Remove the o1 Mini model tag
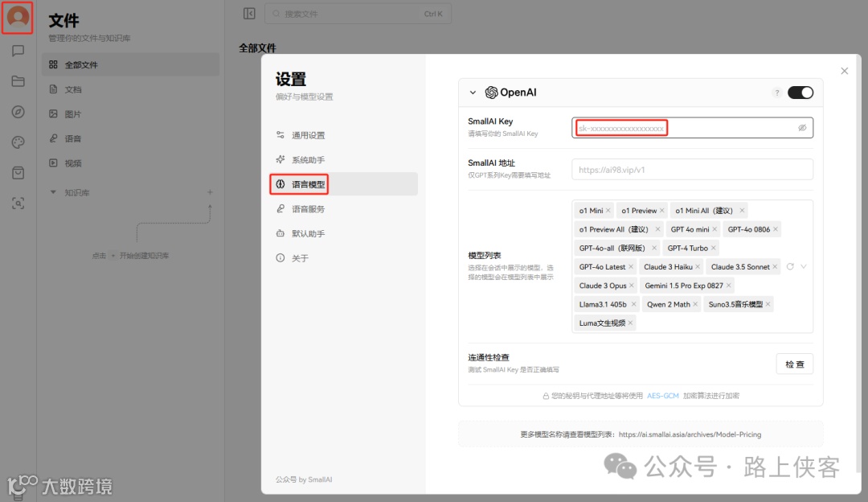The image size is (868, 502). 608,211
